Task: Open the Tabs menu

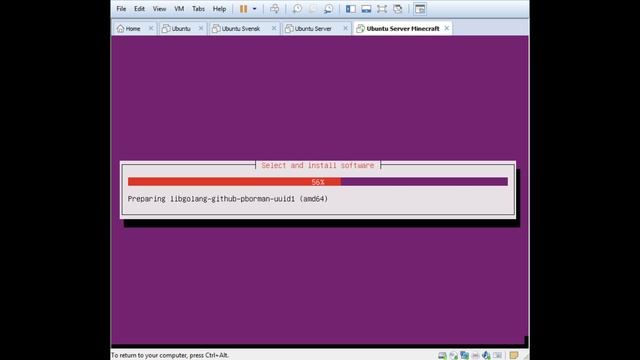Action: point(198,9)
